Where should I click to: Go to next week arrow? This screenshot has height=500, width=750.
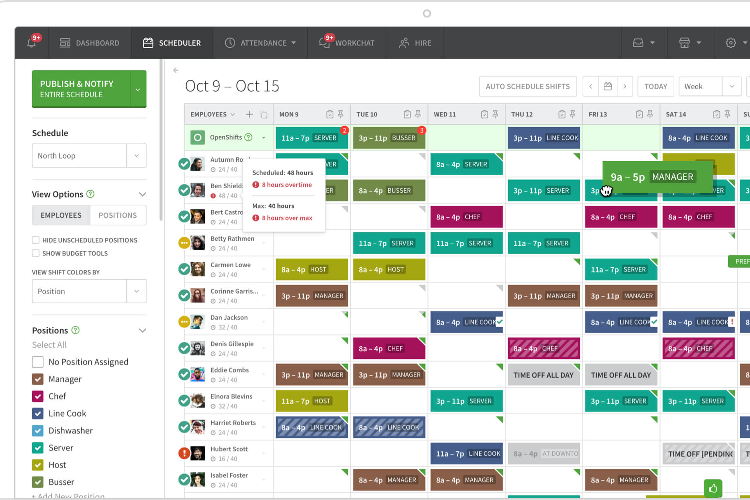point(625,86)
